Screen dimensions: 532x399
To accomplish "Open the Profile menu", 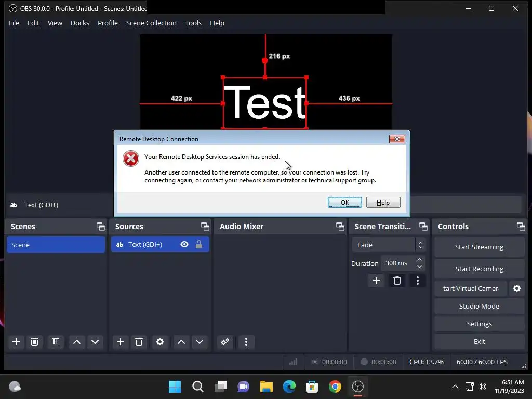I will tap(108, 23).
